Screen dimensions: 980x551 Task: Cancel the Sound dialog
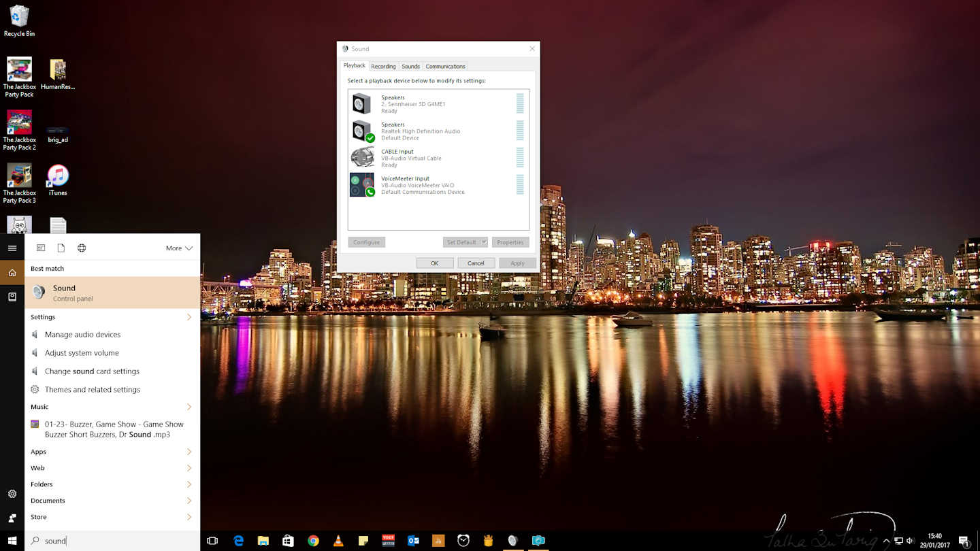point(476,263)
